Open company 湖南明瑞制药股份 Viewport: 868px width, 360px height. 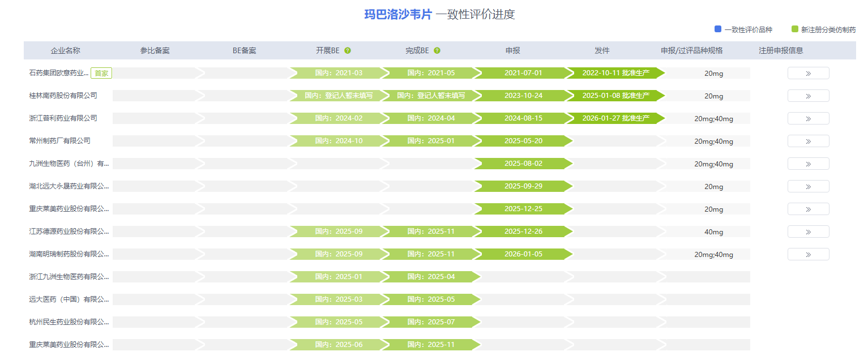click(x=69, y=254)
